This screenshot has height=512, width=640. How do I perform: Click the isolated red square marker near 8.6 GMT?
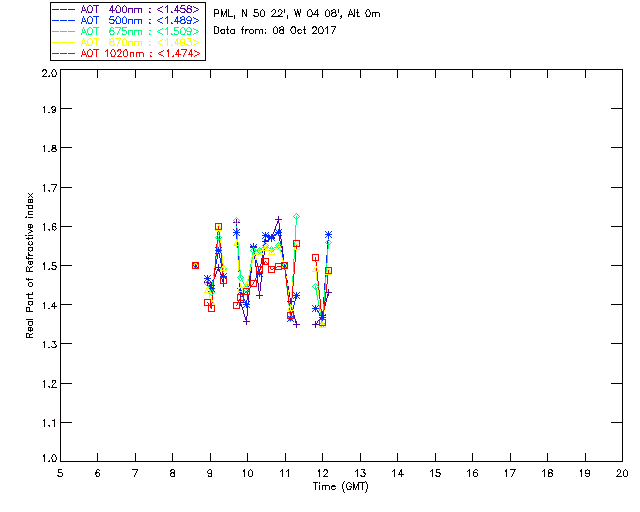tap(196, 265)
